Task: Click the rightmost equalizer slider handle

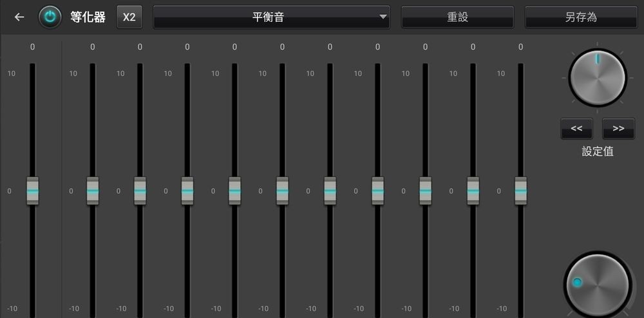Action: pyautogui.click(x=520, y=191)
